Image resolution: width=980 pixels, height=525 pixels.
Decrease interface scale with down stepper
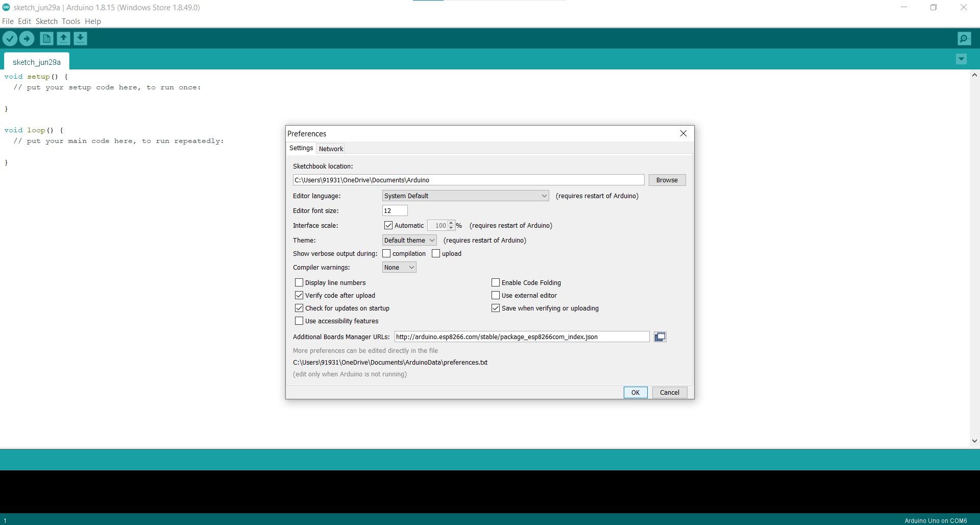(x=451, y=228)
